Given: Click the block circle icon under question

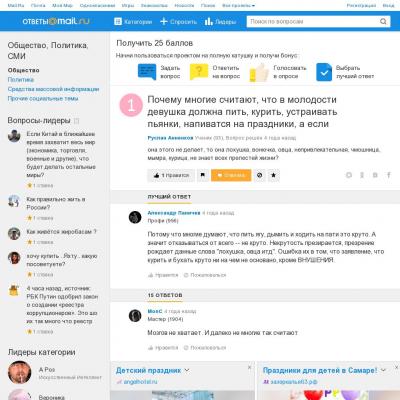Looking at the screenshot, I should (259, 175).
